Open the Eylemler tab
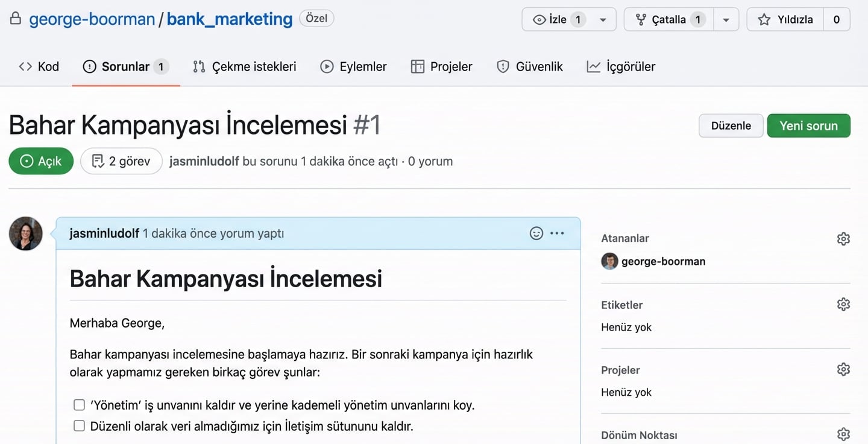Screen dimensions: 868x444 tap(353, 66)
